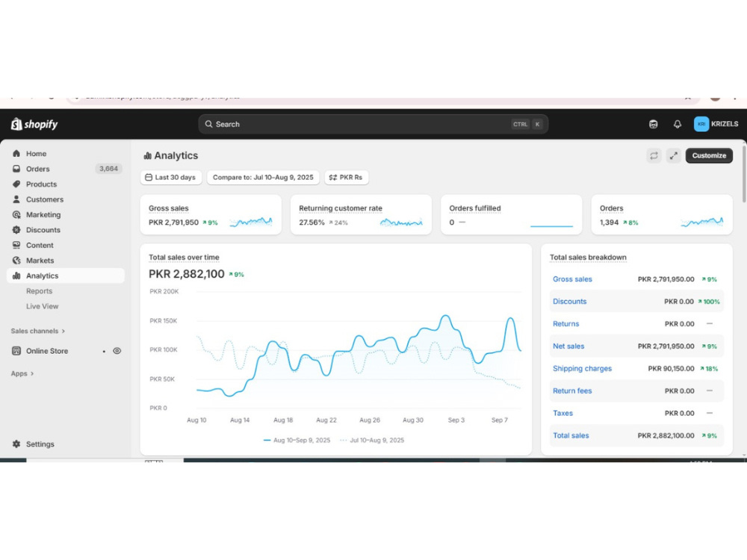Open the Total sales breakdown link
The width and height of the screenshot is (747, 560).
click(571, 436)
